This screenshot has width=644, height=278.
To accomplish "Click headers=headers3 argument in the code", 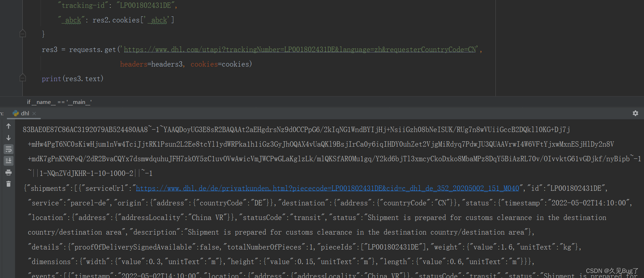I will click(151, 64).
